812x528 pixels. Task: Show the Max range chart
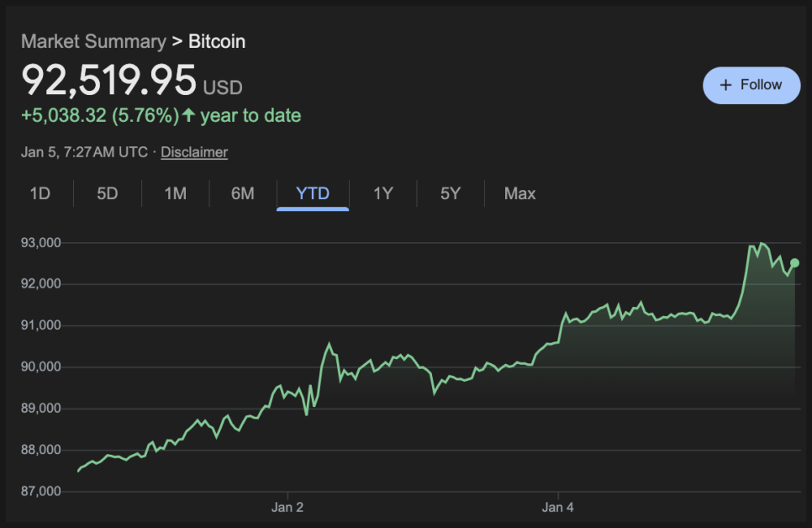point(519,193)
